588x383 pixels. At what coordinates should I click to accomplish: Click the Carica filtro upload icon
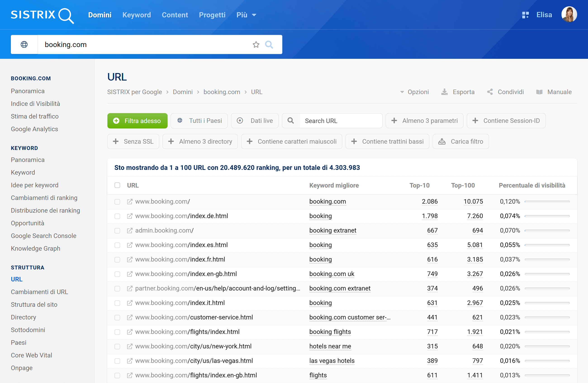(x=442, y=142)
